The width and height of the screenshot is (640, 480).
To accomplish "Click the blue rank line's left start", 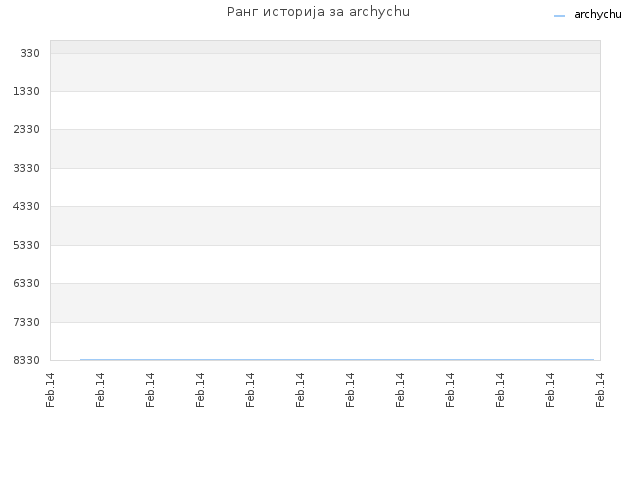I will pyautogui.click(x=81, y=360).
